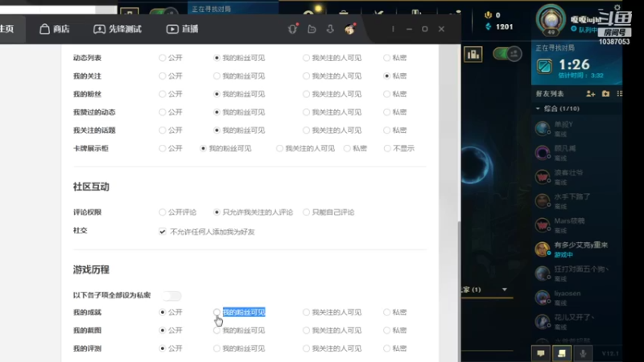The image size is (644, 362).
Task: Open the League client settings gear icon
Action: (617, 7)
